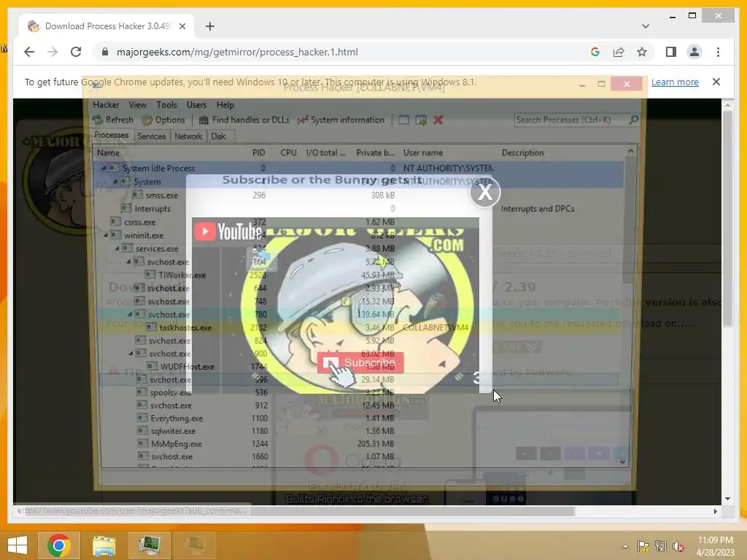Click the MajorGeeks mascot thumbnail

tap(336, 306)
